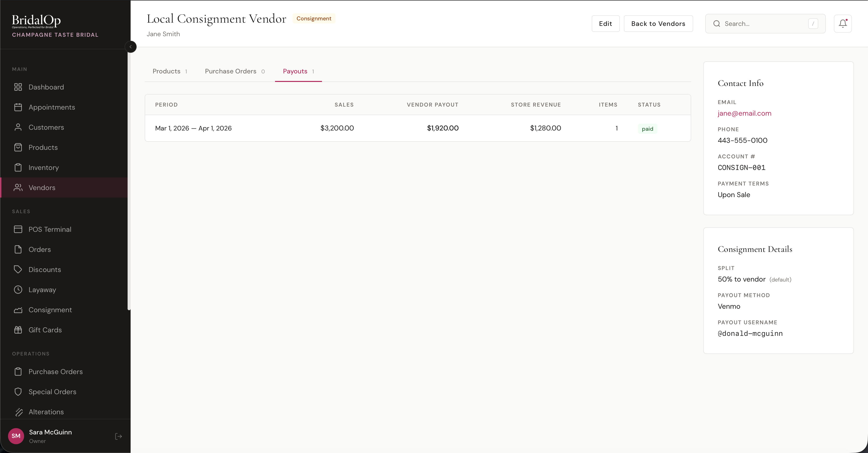
Task: Click the Customers person icon
Action: (x=19, y=127)
